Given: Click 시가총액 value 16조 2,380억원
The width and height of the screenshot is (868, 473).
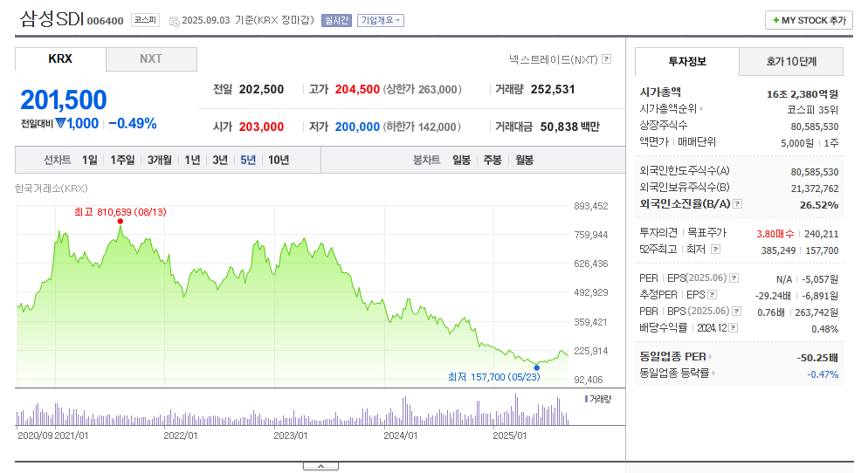Looking at the screenshot, I should pyautogui.click(x=803, y=94).
